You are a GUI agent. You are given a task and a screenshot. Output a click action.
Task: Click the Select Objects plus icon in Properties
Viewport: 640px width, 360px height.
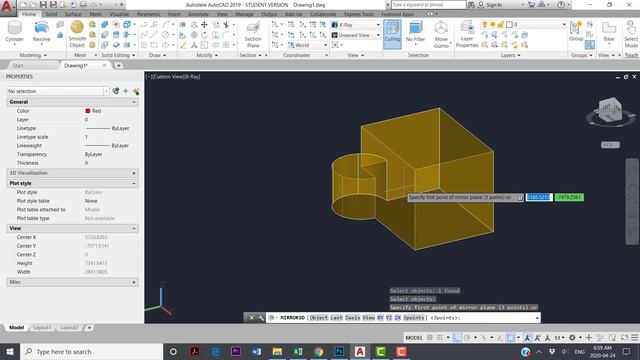click(126, 91)
